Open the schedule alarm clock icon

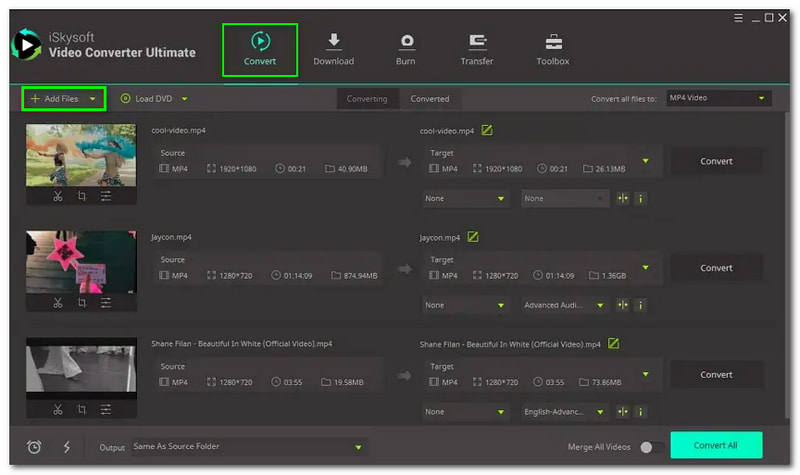click(34, 447)
